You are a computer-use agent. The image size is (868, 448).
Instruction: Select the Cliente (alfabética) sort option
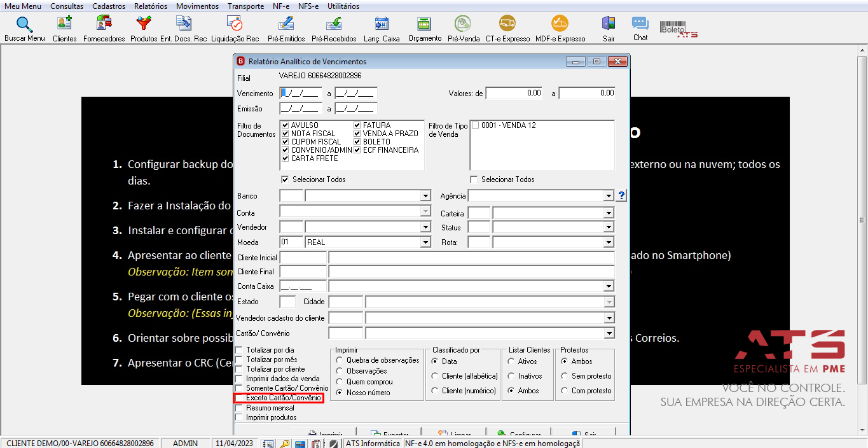coord(435,376)
